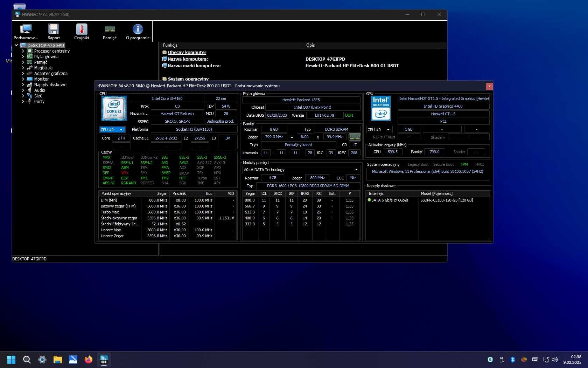This screenshot has width=588, height=368.
Task: Click the Edge tray icon
Action: 490,360
